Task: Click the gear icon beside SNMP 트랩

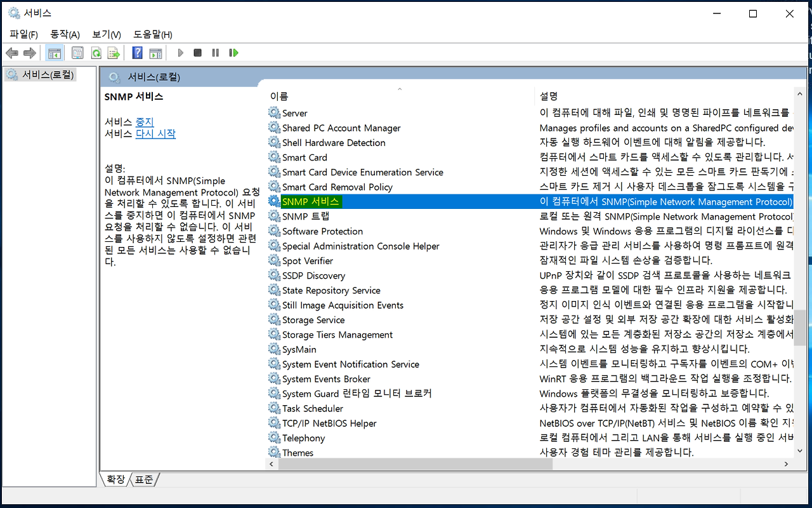Action: (x=274, y=217)
